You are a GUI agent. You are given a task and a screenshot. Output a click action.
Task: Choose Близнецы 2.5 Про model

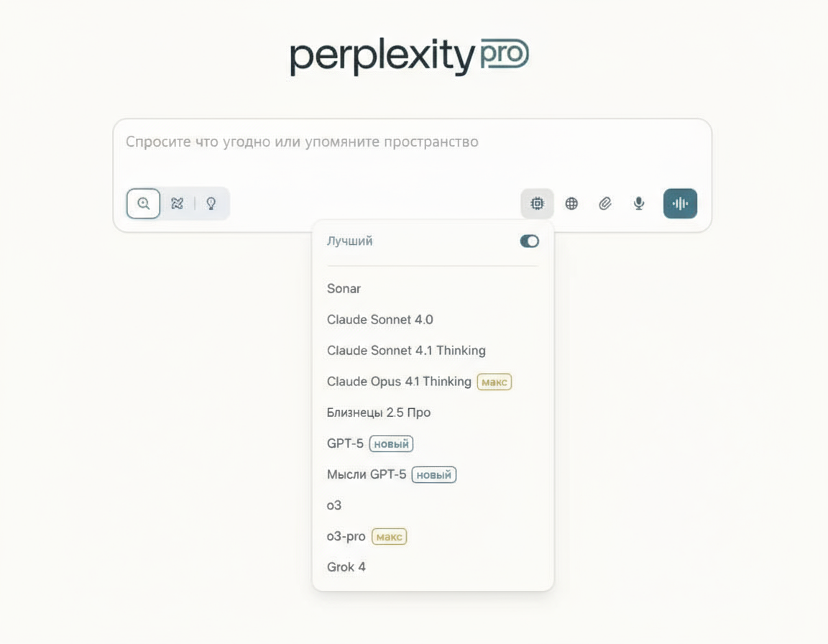coord(379,413)
